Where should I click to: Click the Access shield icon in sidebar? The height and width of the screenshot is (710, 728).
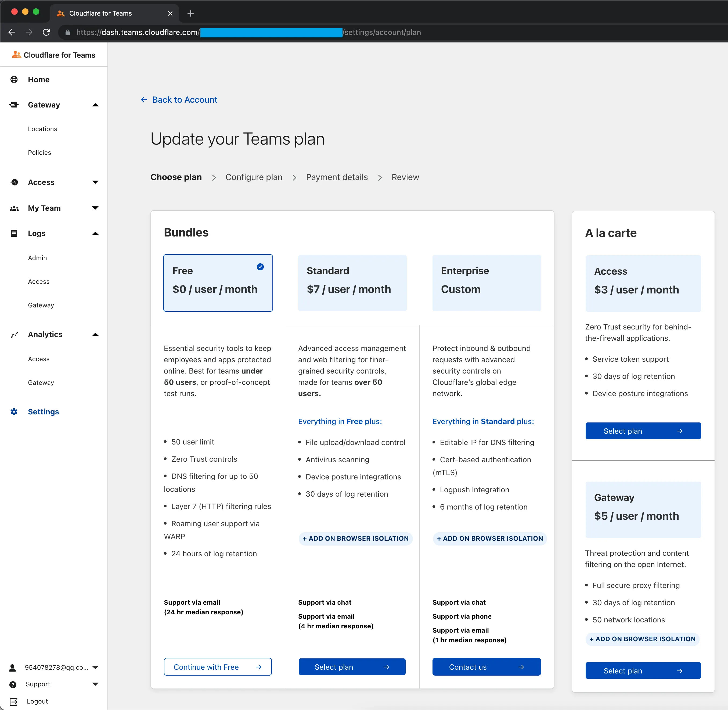pos(14,182)
